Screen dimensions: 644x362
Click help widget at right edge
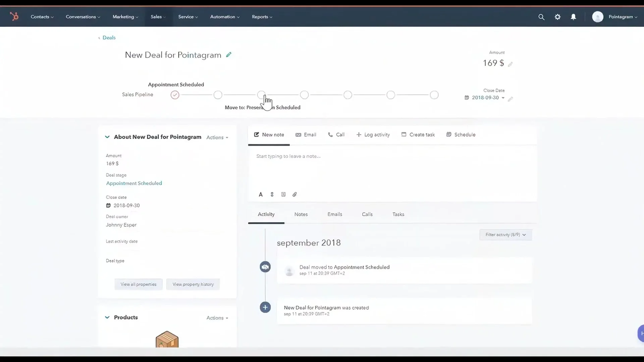[x=641, y=333]
